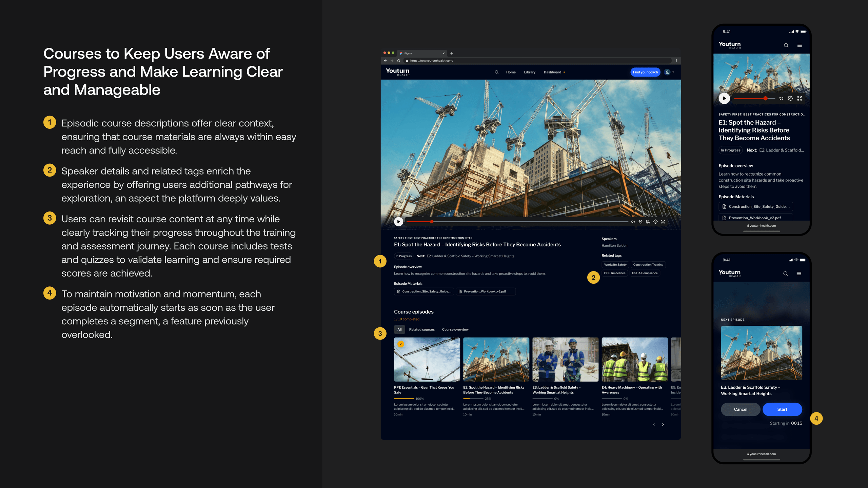The image size is (868, 488).
Task: Click the Find your coach button
Action: coord(645,72)
